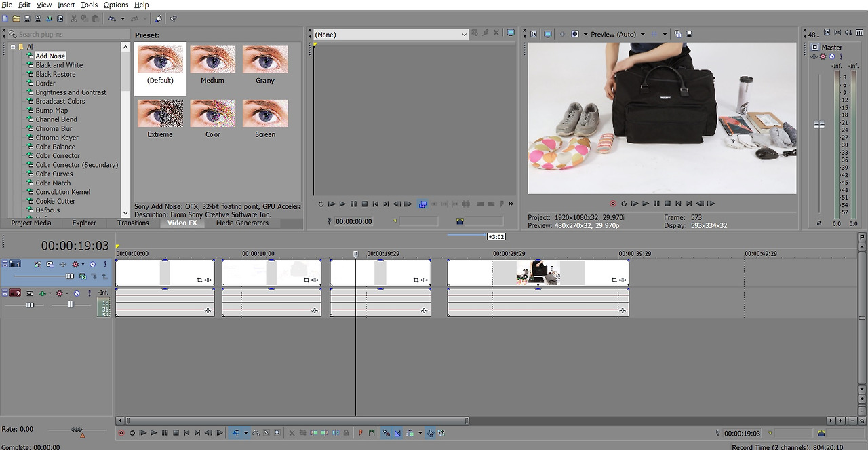The image size is (868, 450).
Task: Minimize video track 1 height
Action: 5,261
